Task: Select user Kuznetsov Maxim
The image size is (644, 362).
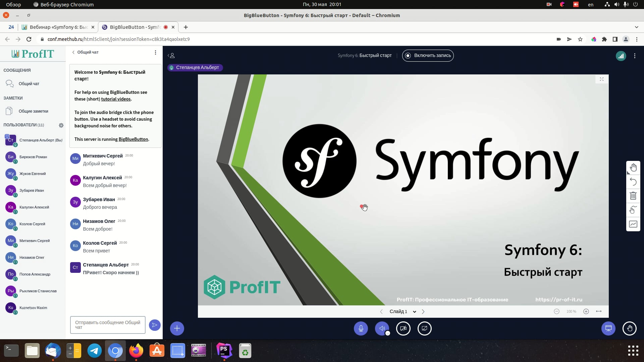Action: click(33, 308)
